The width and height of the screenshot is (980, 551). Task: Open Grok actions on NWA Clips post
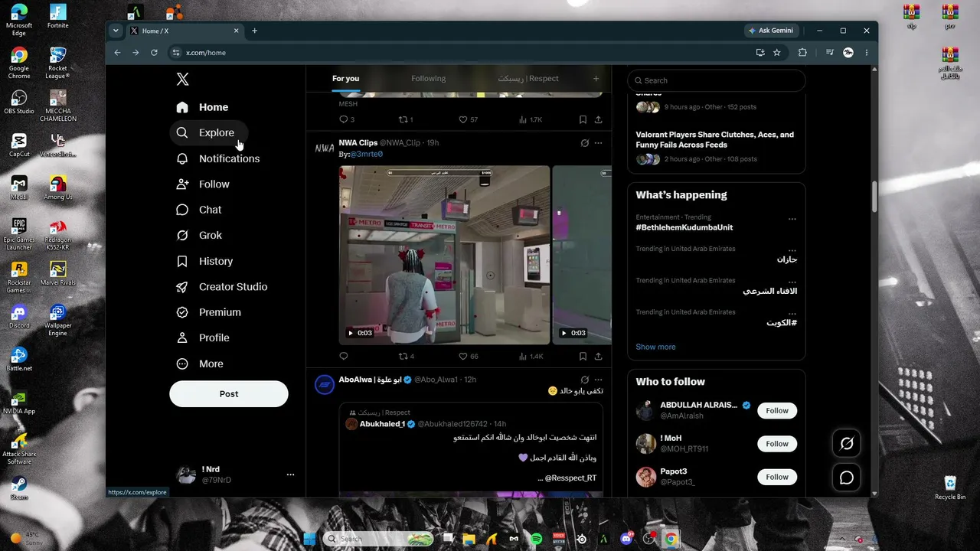(585, 143)
